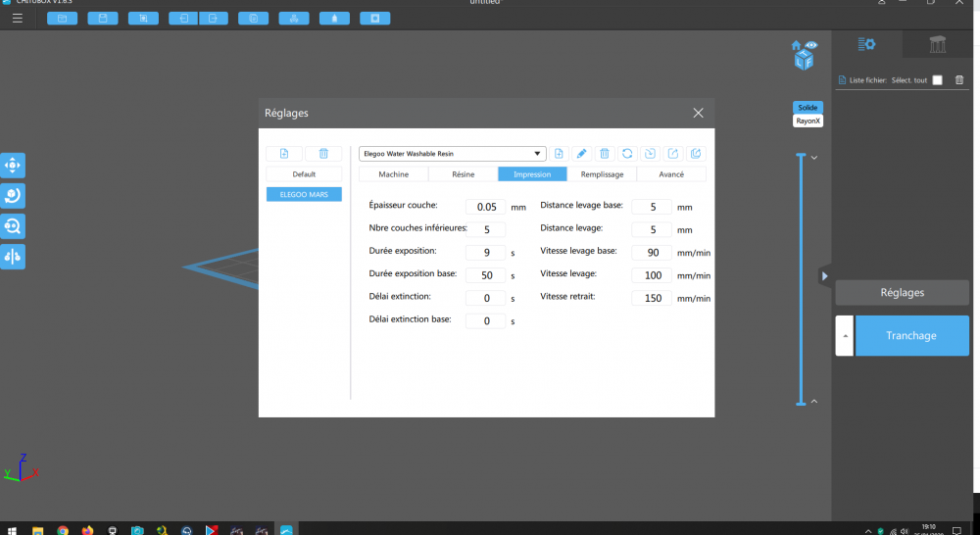Add a new machine profile icon
Image resolution: width=980 pixels, height=535 pixels.
pos(284,154)
